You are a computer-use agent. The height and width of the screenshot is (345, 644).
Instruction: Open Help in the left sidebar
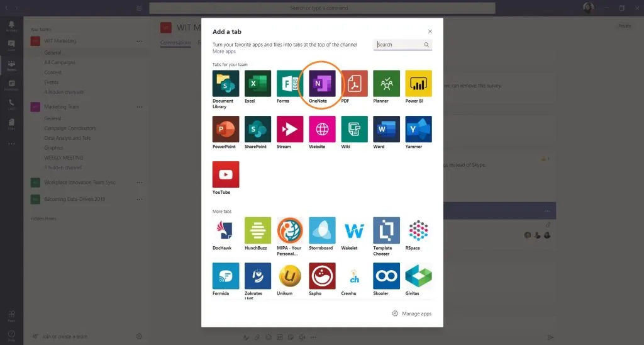click(x=11, y=336)
